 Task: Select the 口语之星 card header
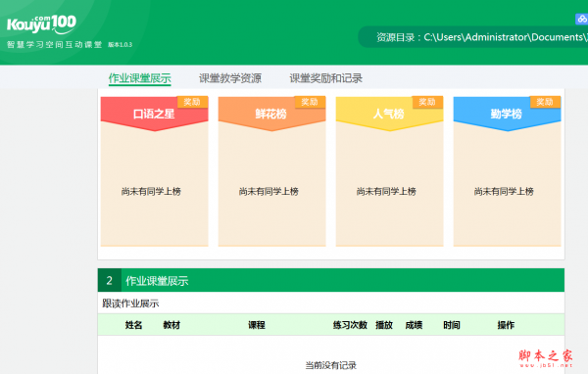(x=154, y=114)
